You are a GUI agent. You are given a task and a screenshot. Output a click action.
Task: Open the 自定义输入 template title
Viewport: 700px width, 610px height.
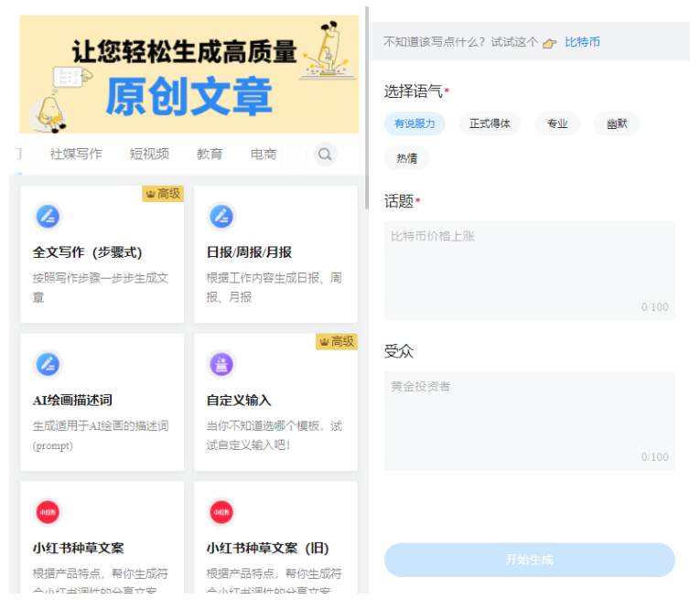pos(239,400)
